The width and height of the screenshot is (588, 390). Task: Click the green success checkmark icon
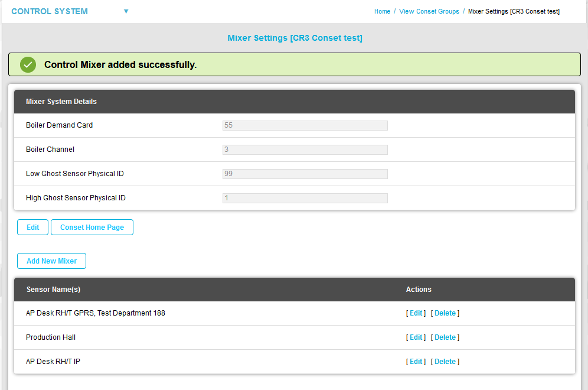(28, 64)
